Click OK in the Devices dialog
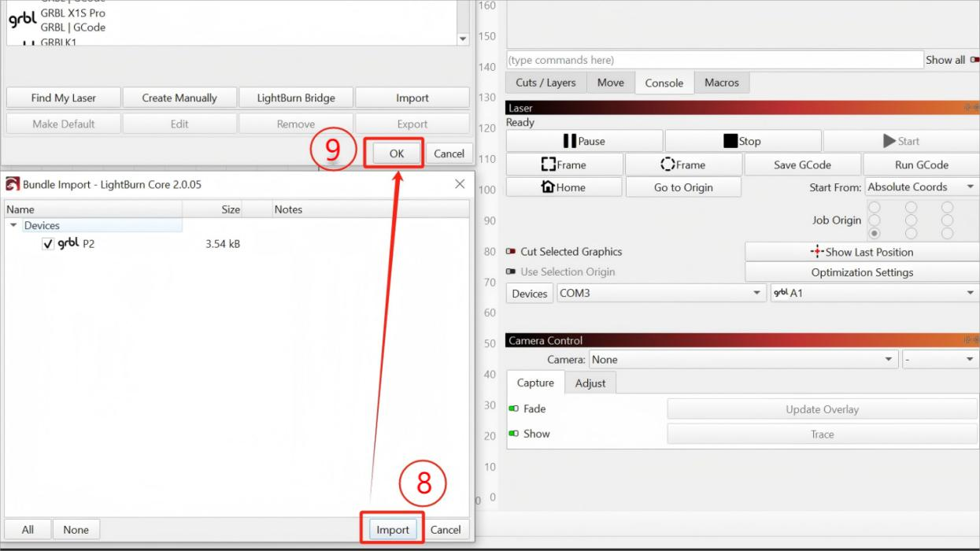 397,153
